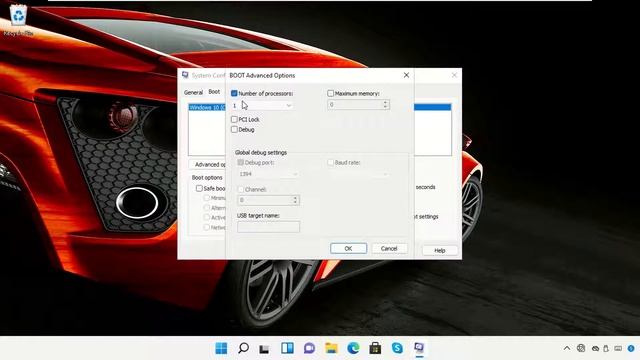This screenshot has width=640, height=360.
Task: Click the Advanced options button behind
Action: (208, 164)
